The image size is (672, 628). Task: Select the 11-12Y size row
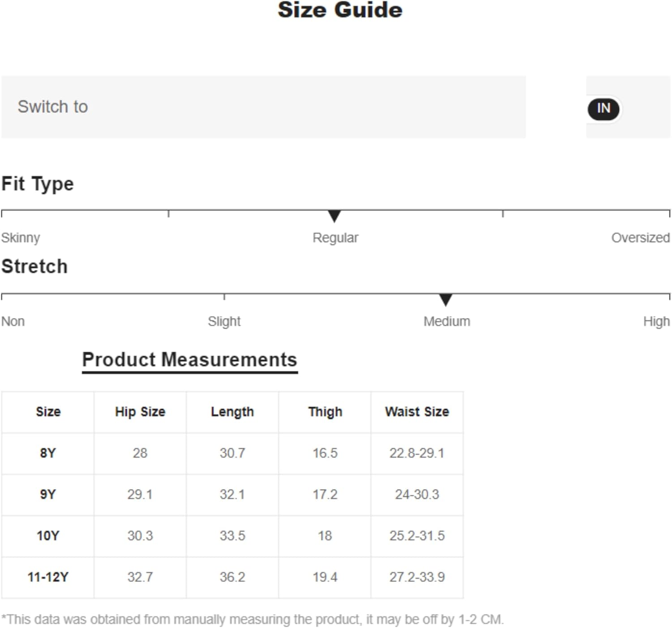click(232, 577)
